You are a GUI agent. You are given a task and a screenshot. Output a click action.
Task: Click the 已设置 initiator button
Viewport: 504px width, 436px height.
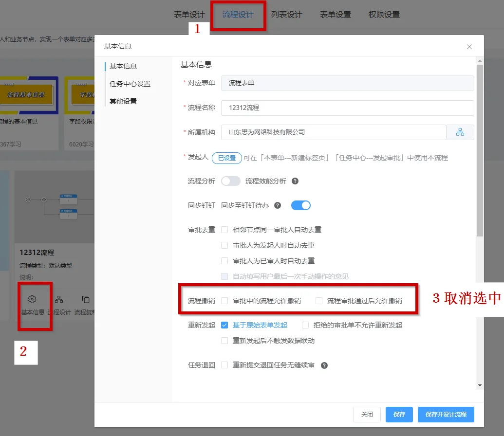(x=226, y=158)
